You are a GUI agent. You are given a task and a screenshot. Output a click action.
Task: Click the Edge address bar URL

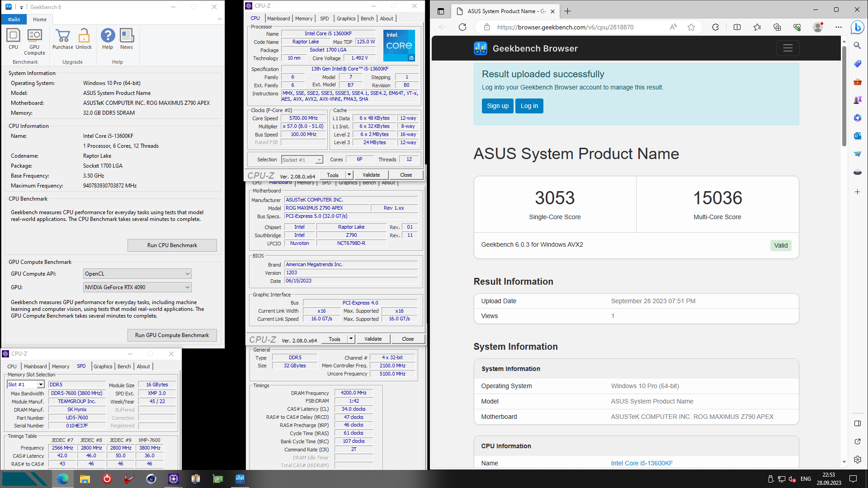[565, 27]
